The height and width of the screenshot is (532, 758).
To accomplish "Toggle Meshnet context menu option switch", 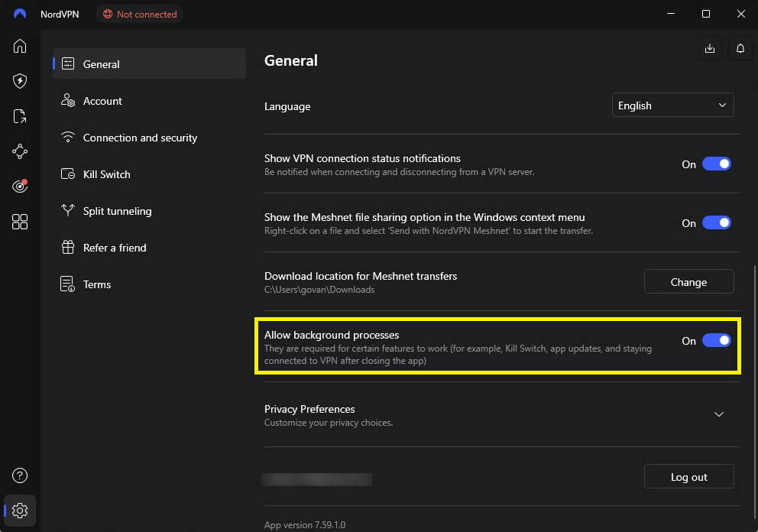I will tap(717, 223).
